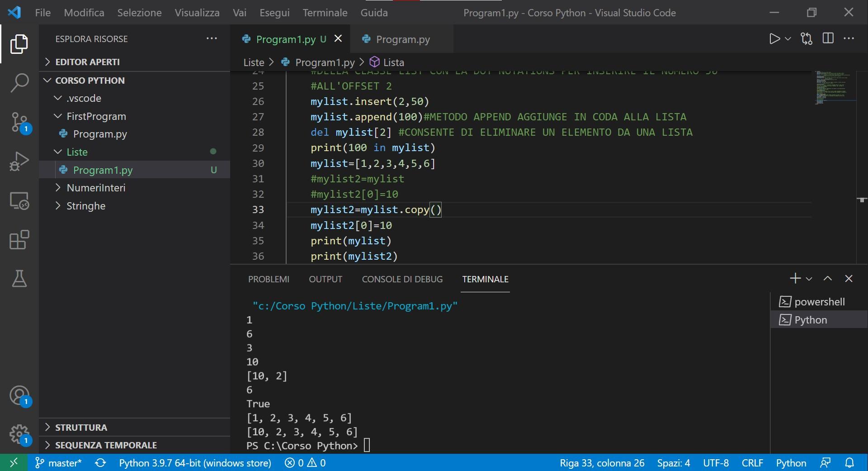The height and width of the screenshot is (471, 868).
Task: Select Python 3.9.7 interpreter in status bar
Action: [x=195, y=462]
